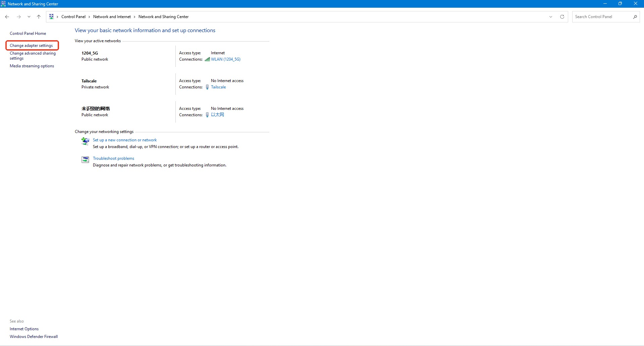This screenshot has height=346, width=644.
Task: Refresh the Network and Sharing Center view
Action: coord(562,17)
